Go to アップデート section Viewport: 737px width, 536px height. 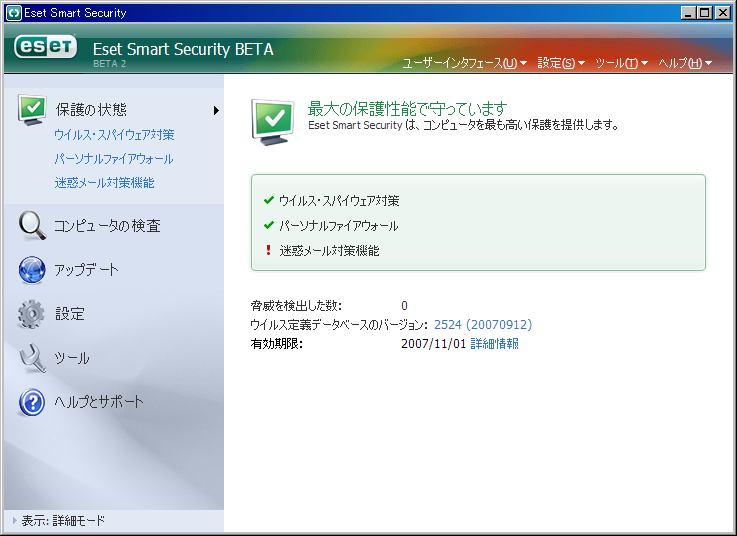[86, 270]
